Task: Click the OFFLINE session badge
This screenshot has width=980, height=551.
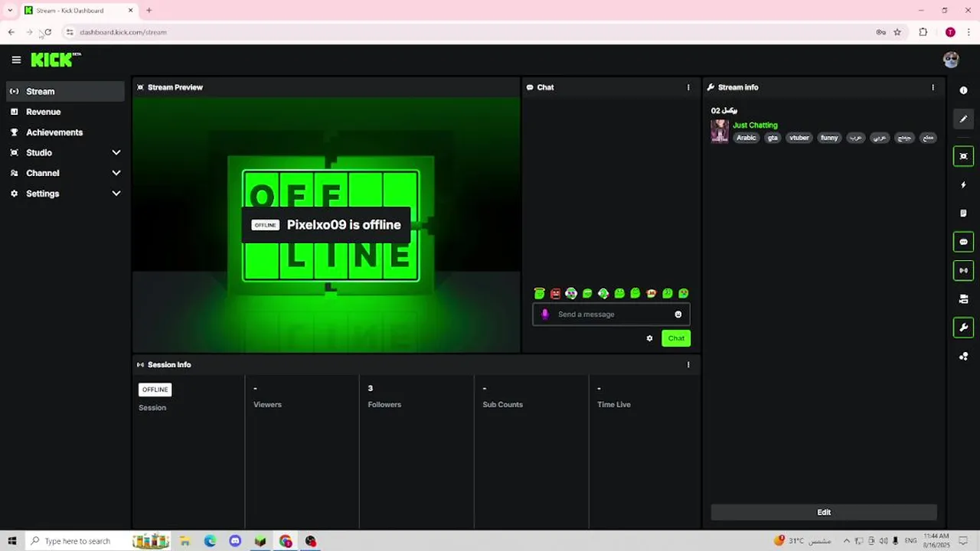Action: (x=155, y=390)
